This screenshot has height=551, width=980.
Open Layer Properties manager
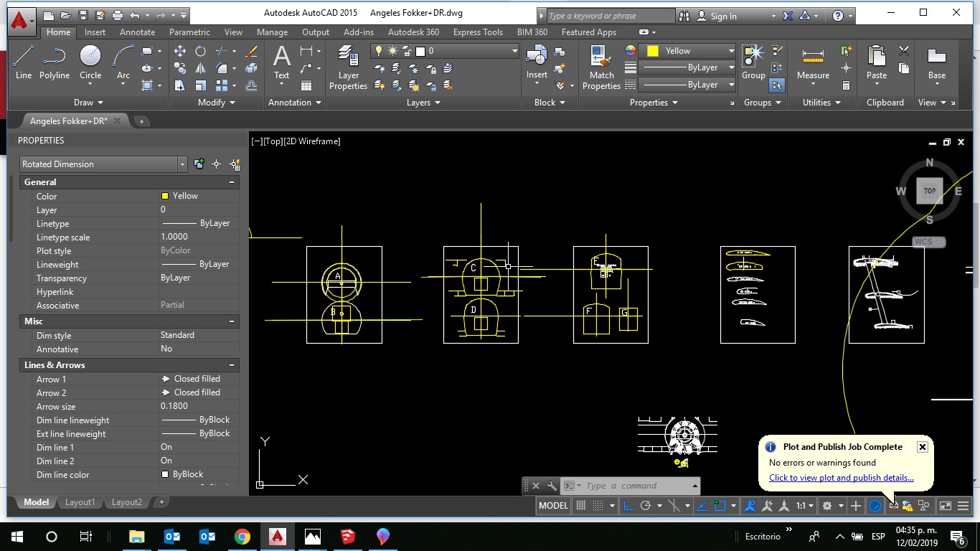point(349,67)
